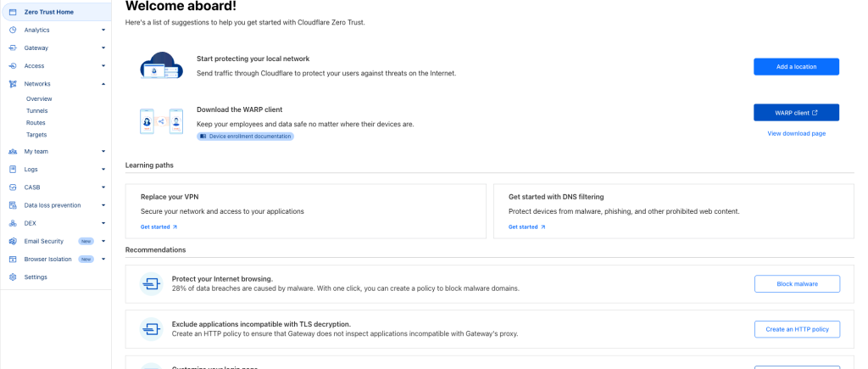Expand the CASB menu arrow

click(x=103, y=187)
